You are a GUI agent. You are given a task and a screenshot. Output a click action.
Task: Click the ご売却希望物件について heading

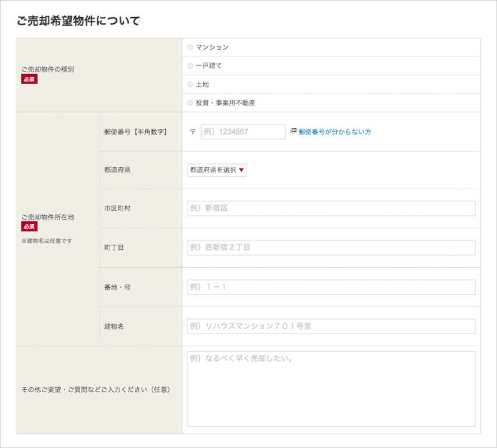pos(80,22)
